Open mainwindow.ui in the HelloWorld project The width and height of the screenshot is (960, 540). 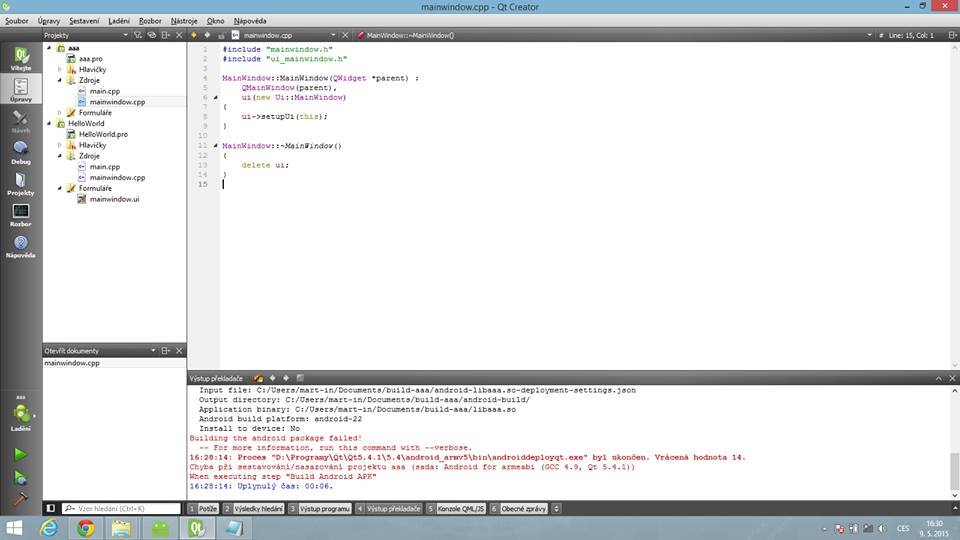[113, 199]
